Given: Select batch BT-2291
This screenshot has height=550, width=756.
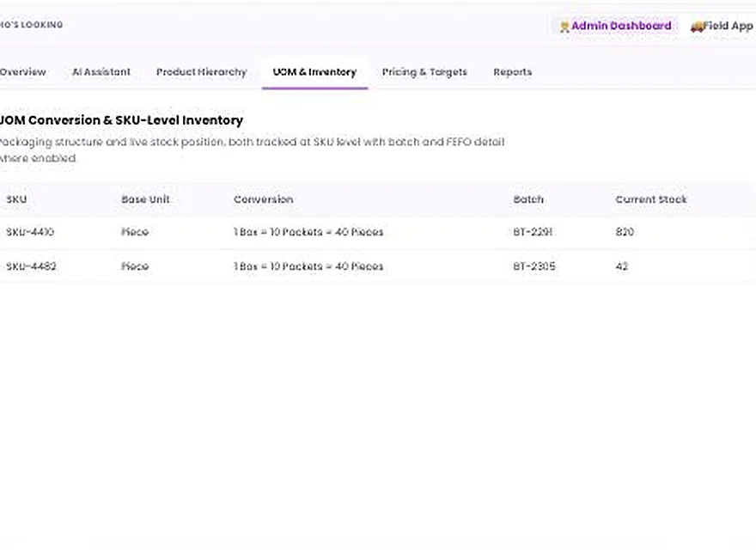Looking at the screenshot, I should click(x=533, y=232).
